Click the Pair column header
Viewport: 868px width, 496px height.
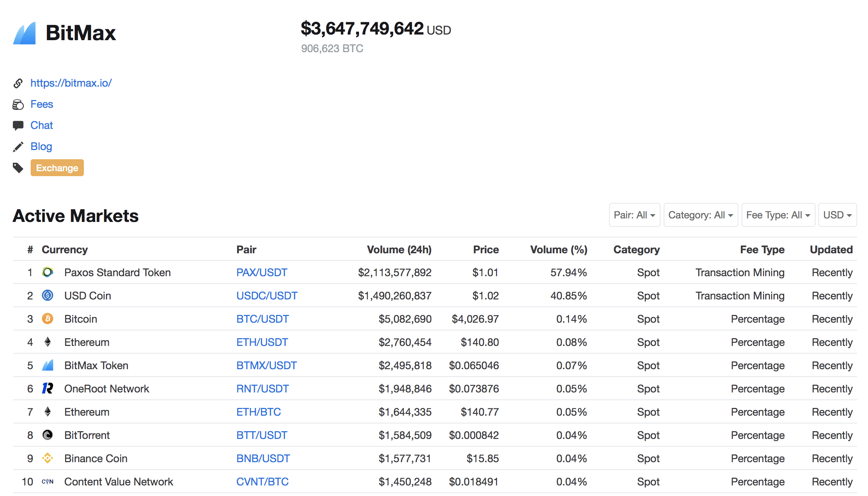(x=246, y=249)
